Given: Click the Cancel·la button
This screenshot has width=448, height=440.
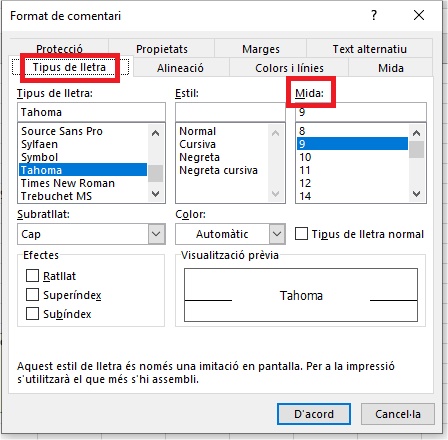Looking at the screenshot, I should (x=398, y=414).
